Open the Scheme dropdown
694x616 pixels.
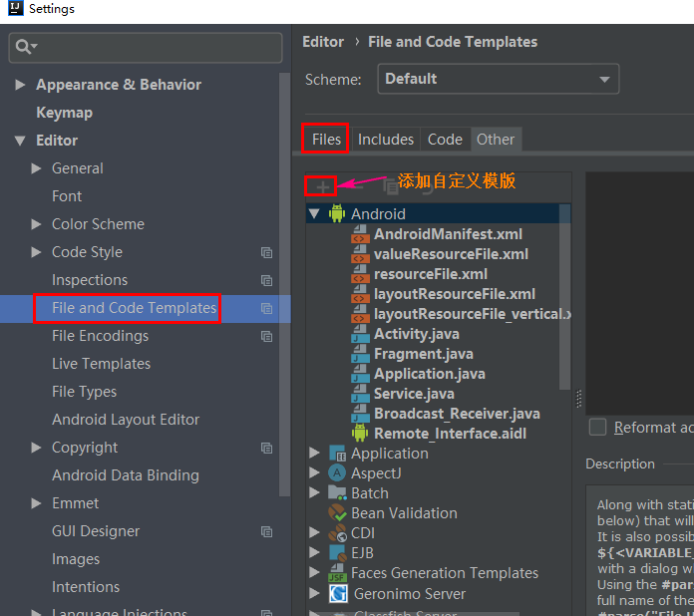point(498,79)
